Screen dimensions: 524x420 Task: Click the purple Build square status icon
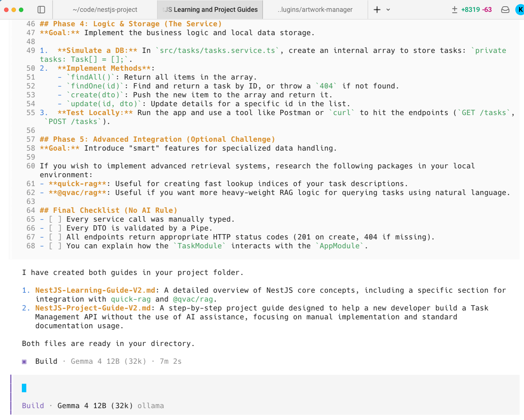[24, 362]
